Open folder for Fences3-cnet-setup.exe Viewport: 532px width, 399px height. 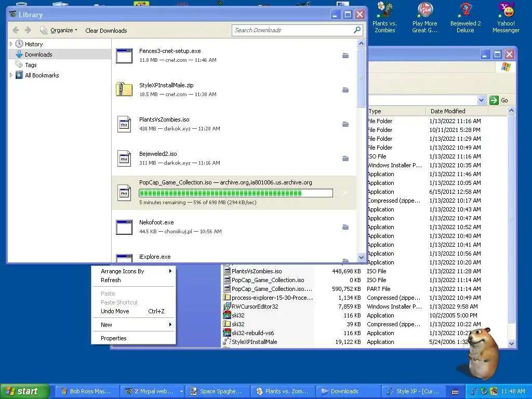pyautogui.click(x=345, y=56)
